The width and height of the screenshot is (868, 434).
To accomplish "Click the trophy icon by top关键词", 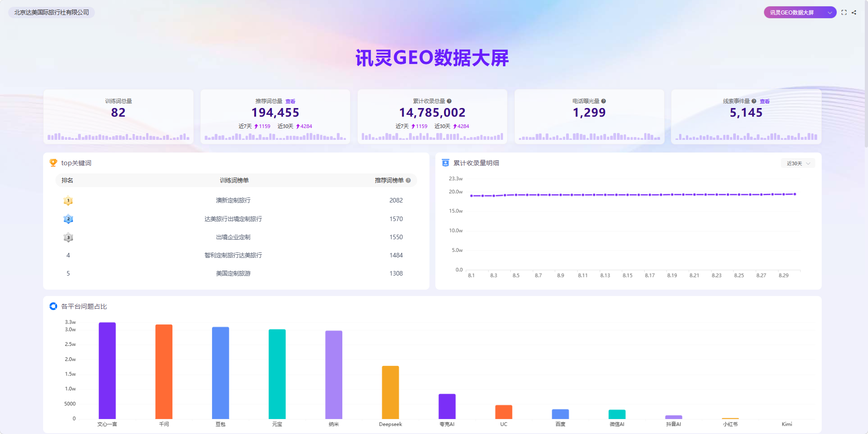I will coord(53,163).
